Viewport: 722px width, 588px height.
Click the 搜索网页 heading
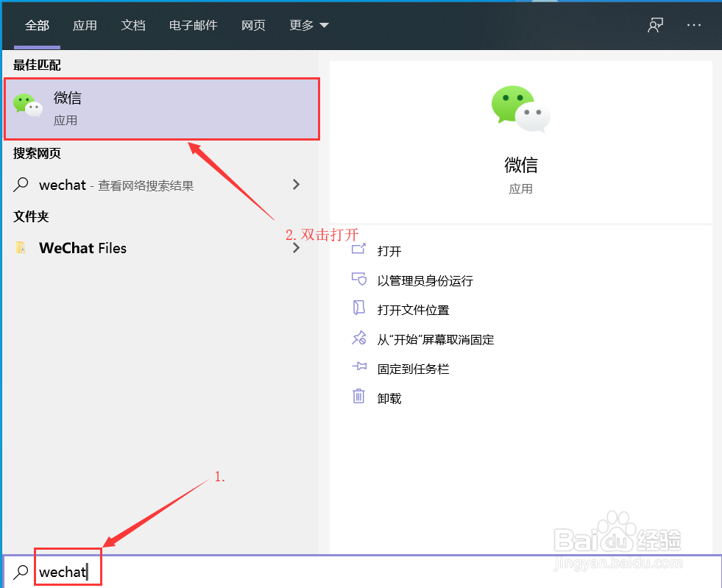(37, 153)
